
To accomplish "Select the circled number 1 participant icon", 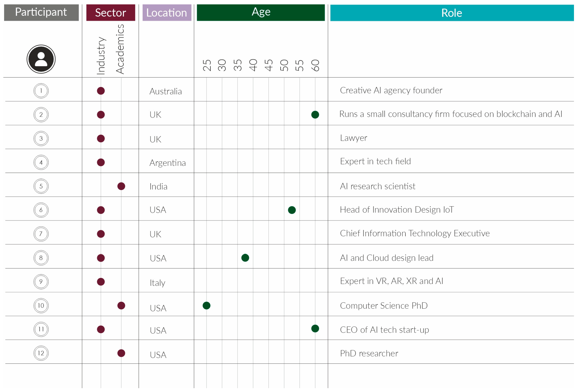I will pos(41,91).
